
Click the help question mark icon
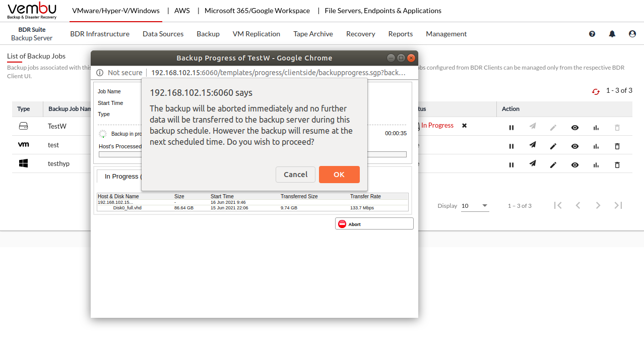click(592, 34)
